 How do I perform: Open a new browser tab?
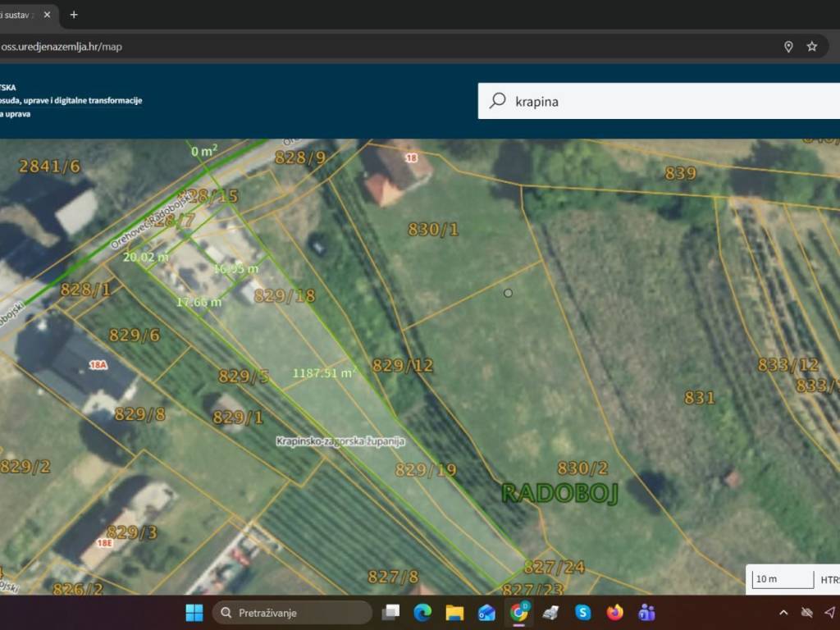(74, 15)
